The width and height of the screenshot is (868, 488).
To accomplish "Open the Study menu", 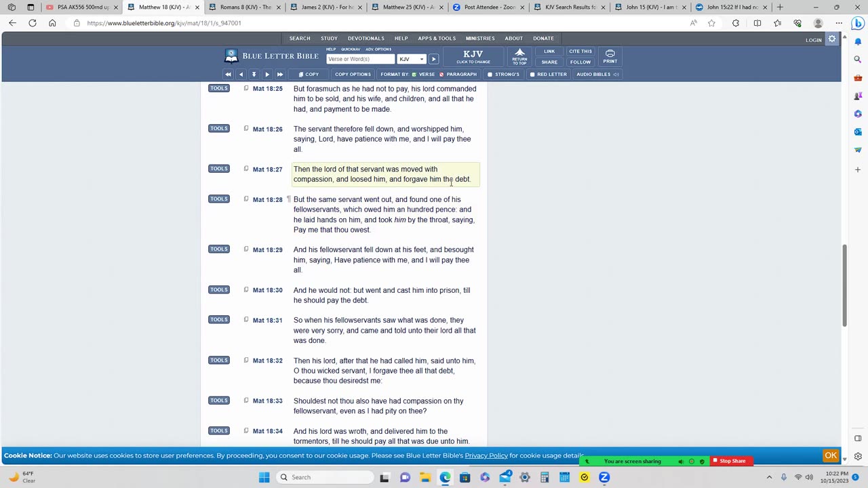I will pos(329,39).
